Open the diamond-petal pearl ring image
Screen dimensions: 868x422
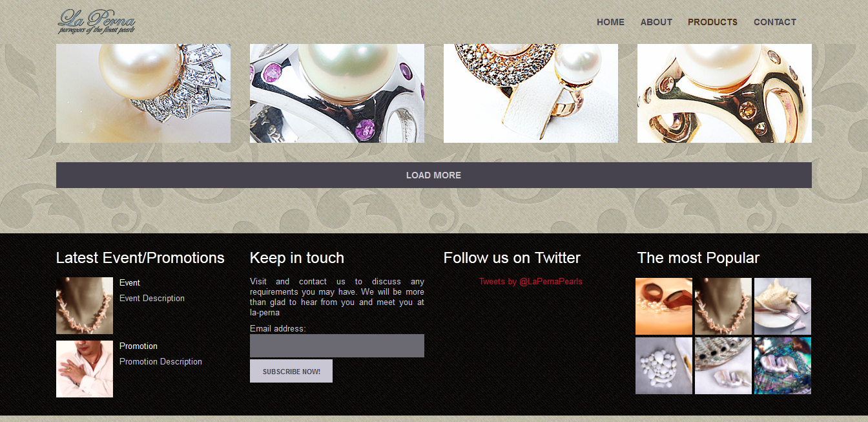143,93
